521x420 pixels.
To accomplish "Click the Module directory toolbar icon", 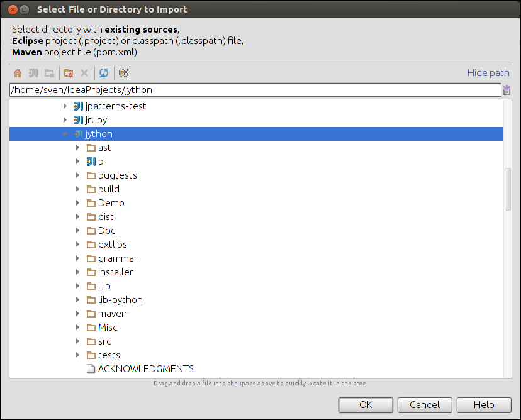I will (49, 73).
